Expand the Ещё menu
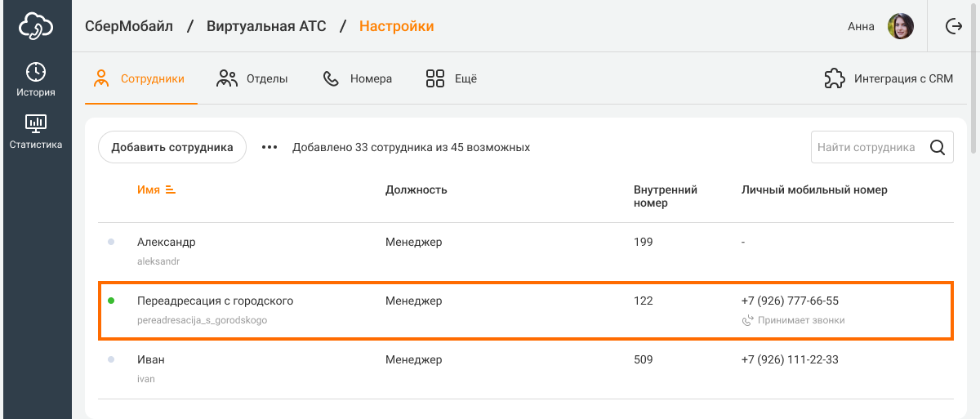 [452, 79]
